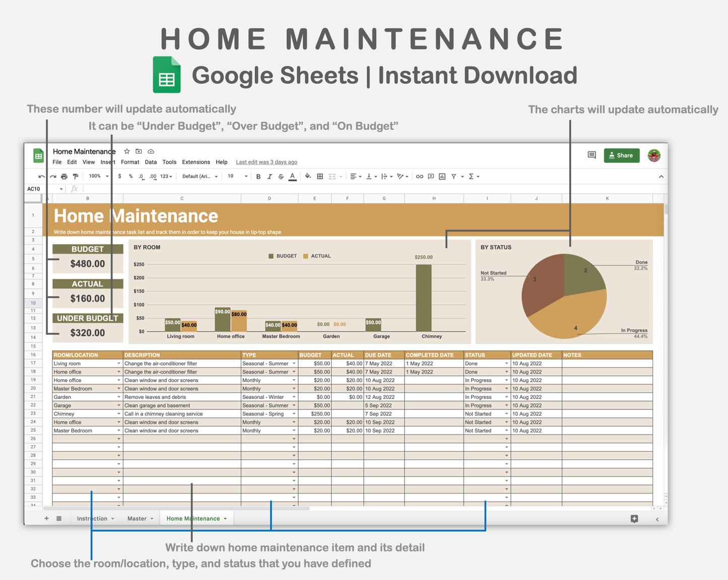Switch to the Instruction tab
The height and width of the screenshot is (580, 728).
(93, 518)
